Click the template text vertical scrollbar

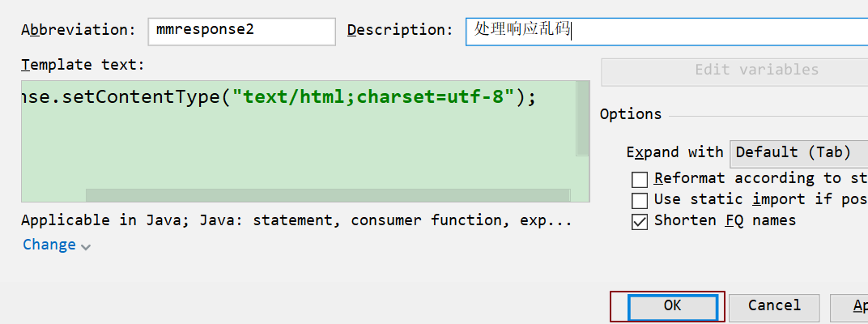point(582,117)
